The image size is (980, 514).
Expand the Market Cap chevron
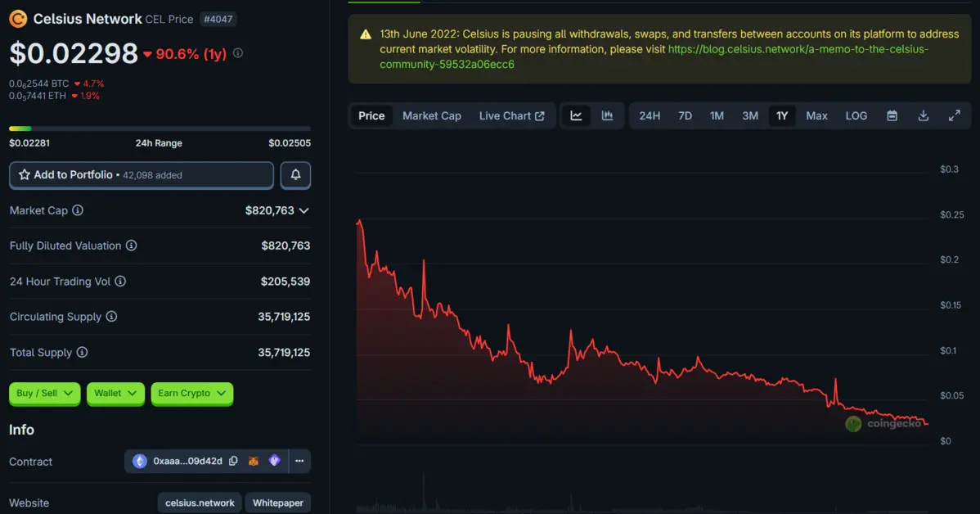point(303,211)
